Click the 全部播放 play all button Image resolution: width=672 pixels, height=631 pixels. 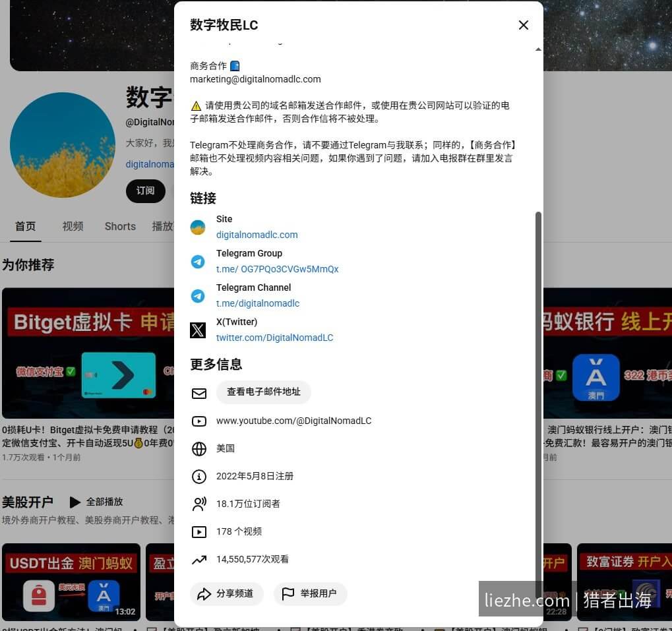pos(97,502)
